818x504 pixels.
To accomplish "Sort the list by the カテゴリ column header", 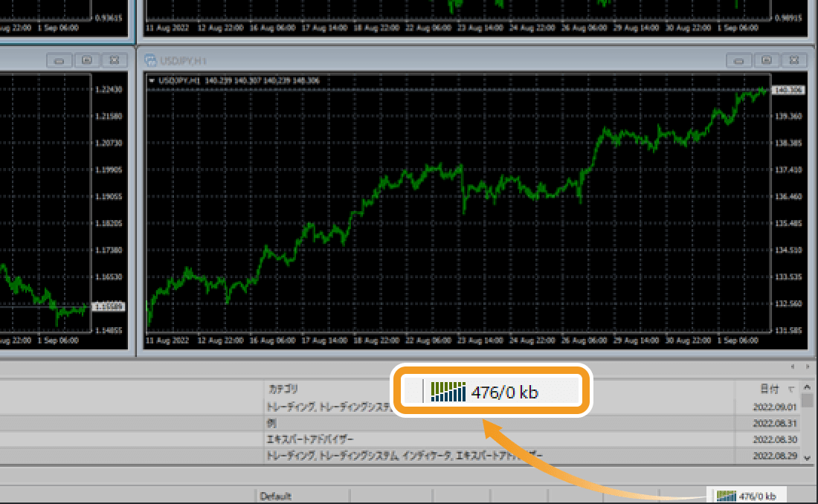I will coord(283,389).
